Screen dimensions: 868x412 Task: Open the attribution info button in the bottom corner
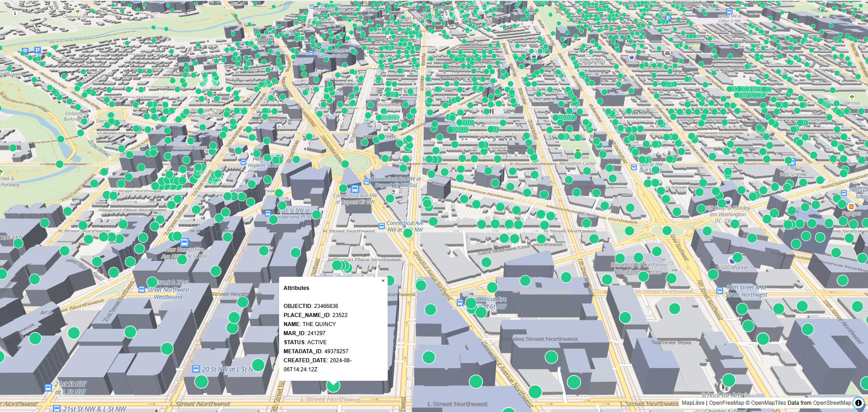(x=859, y=402)
